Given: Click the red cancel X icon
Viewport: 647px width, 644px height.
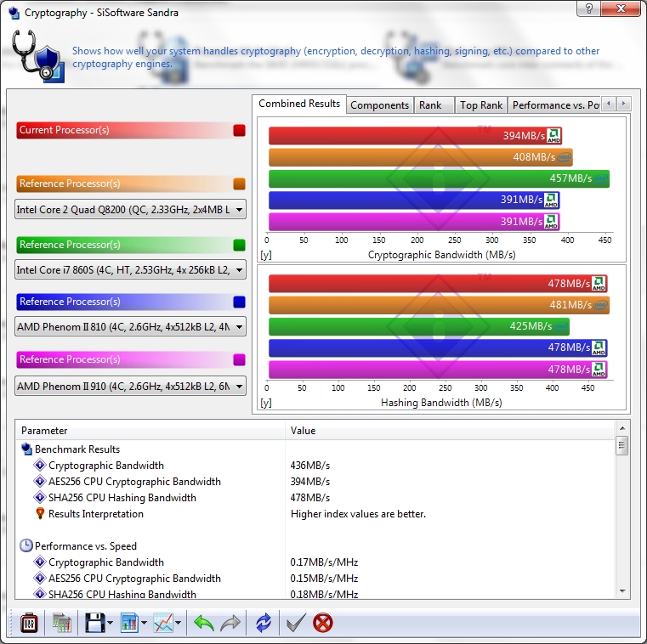Looking at the screenshot, I should pos(323,623).
